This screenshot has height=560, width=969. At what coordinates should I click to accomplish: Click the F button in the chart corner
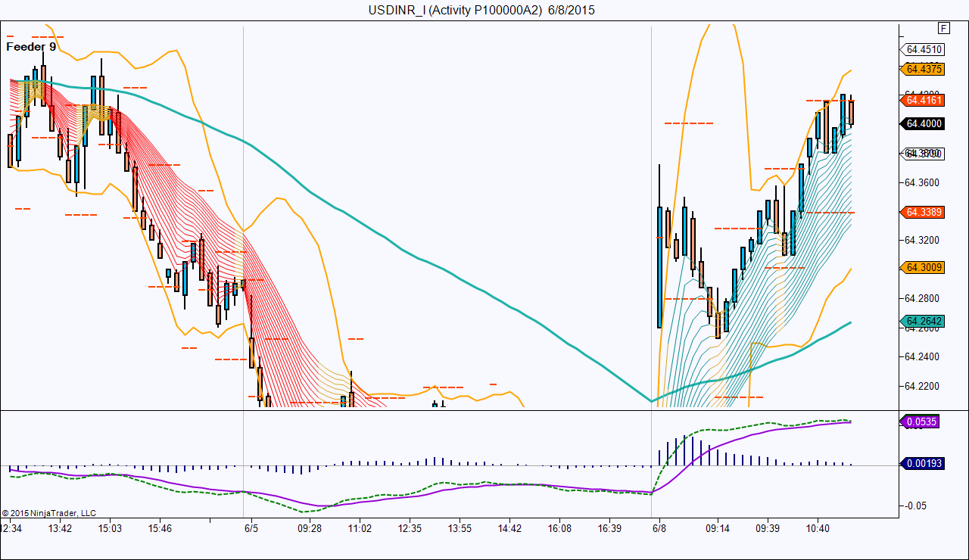(943, 29)
